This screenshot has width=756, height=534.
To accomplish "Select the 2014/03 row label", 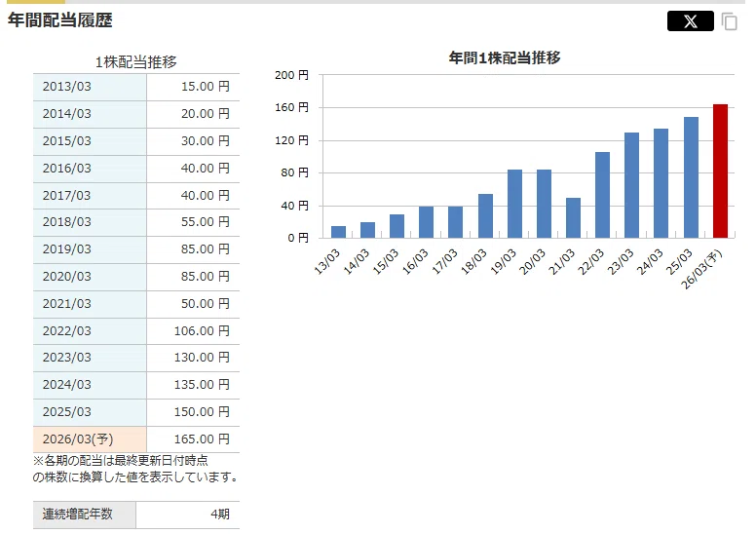I will point(66,113).
